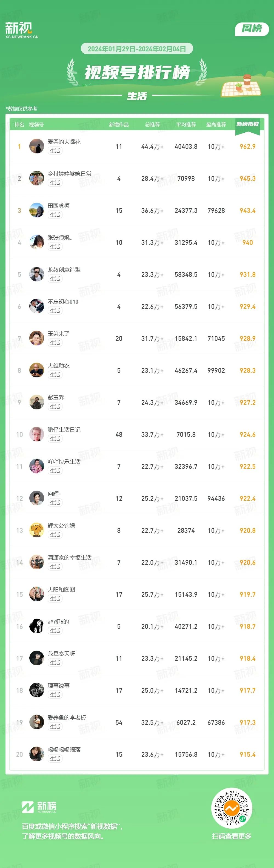Click the 新增作品 column header
This screenshot has width=274, height=868.
[x=119, y=124]
